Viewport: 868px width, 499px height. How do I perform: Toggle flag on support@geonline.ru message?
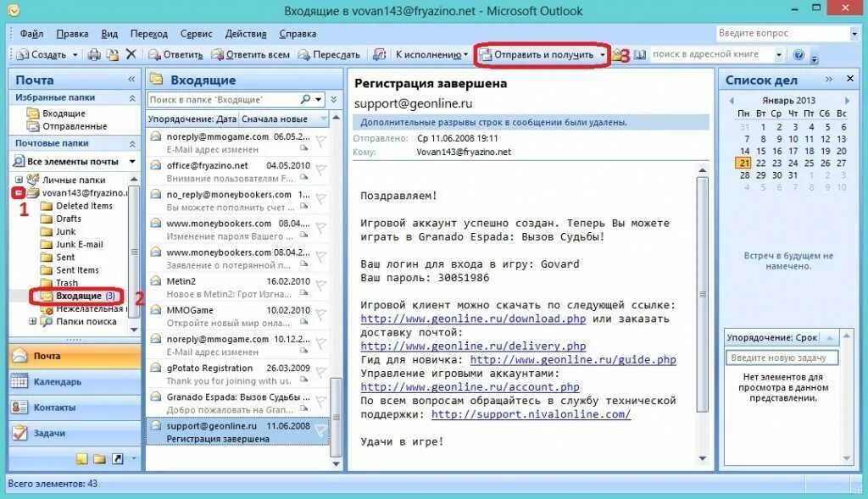coord(320,430)
